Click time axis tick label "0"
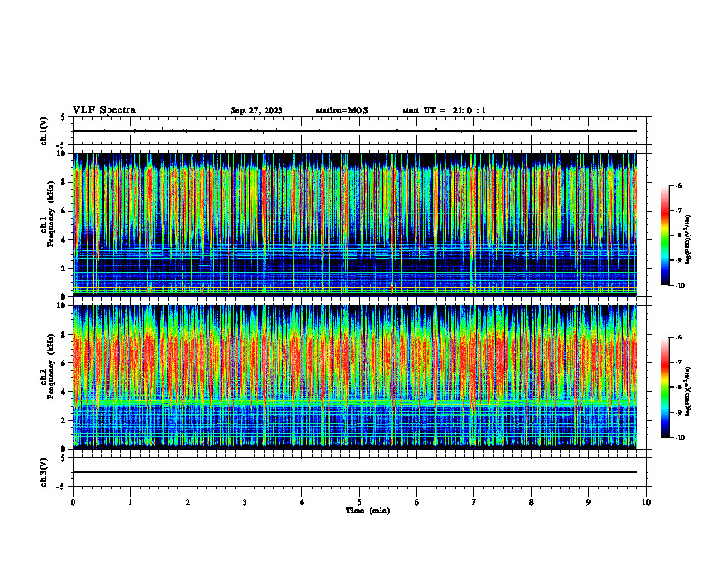The image size is (728, 563). point(73,502)
